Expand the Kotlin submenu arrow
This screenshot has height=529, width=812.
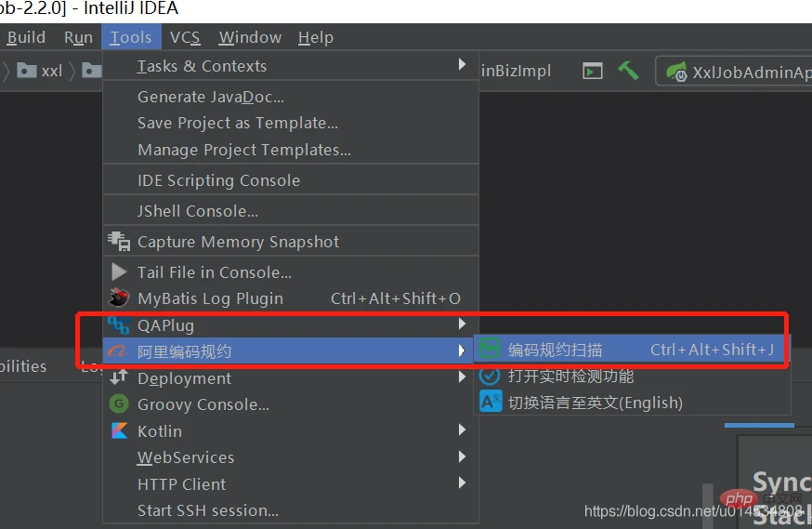click(462, 430)
